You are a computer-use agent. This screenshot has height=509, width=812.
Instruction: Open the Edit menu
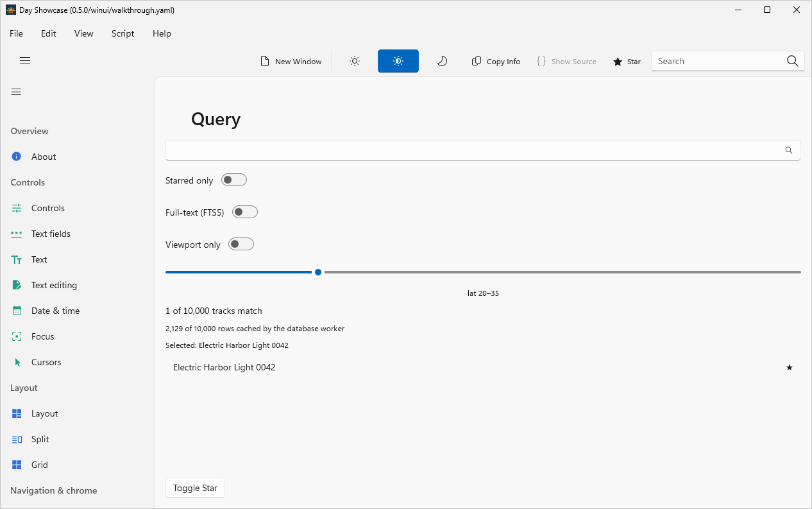click(x=49, y=33)
